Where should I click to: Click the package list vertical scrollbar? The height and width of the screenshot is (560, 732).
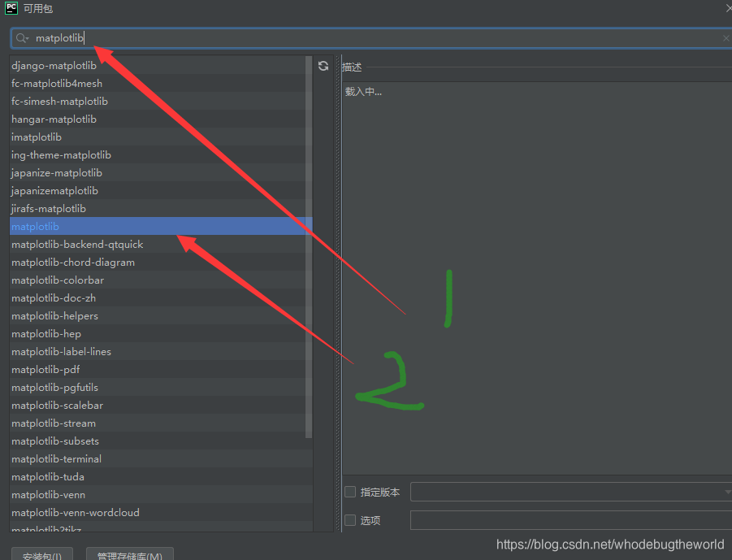(x=309, y=247)
